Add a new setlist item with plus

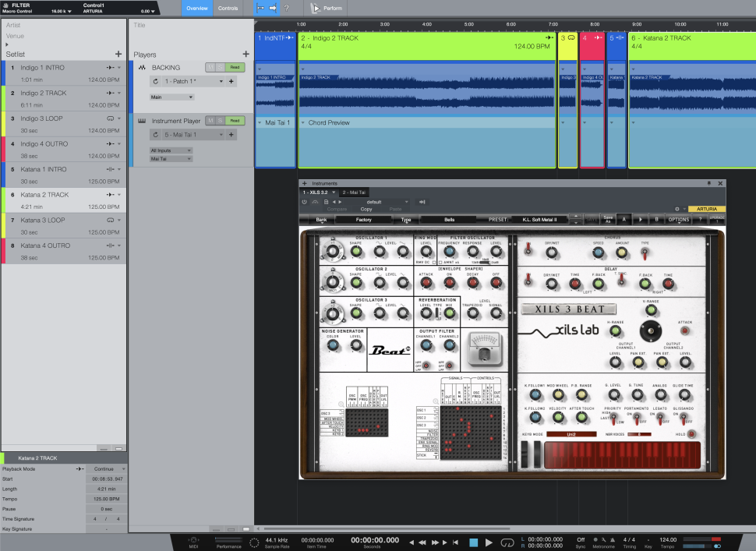(x=118, y=54)
